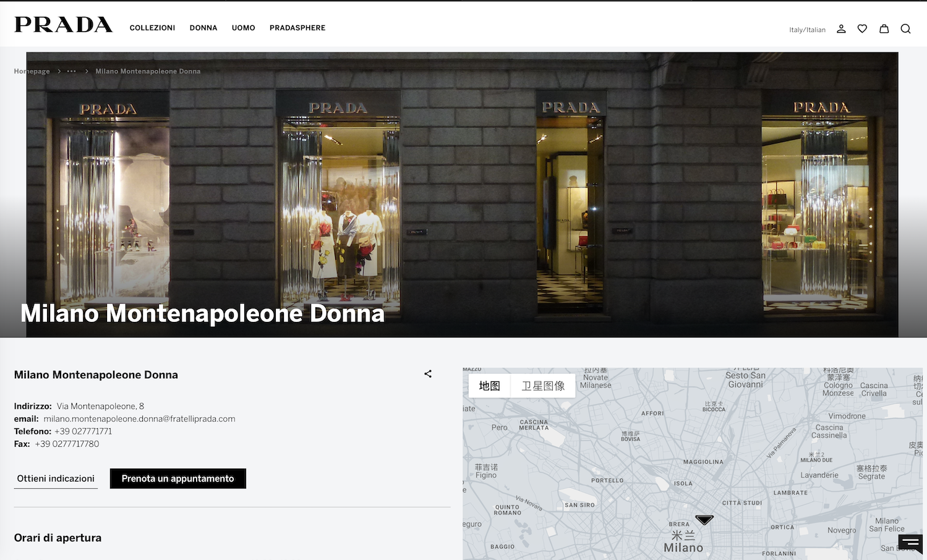Change Italy/Italian country language selector
The width and height of the screenshot is (927, 560).
click(x=807, y=30)
